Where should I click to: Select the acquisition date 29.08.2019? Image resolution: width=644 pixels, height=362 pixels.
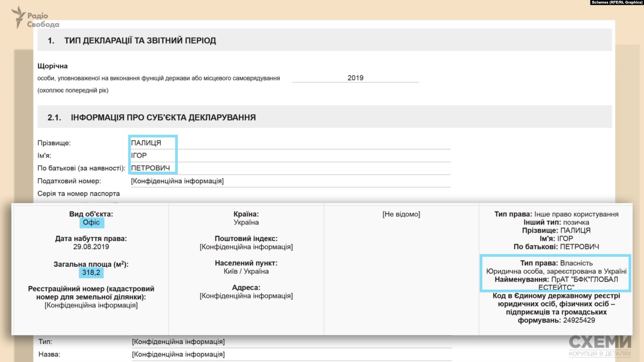(91, 247)
